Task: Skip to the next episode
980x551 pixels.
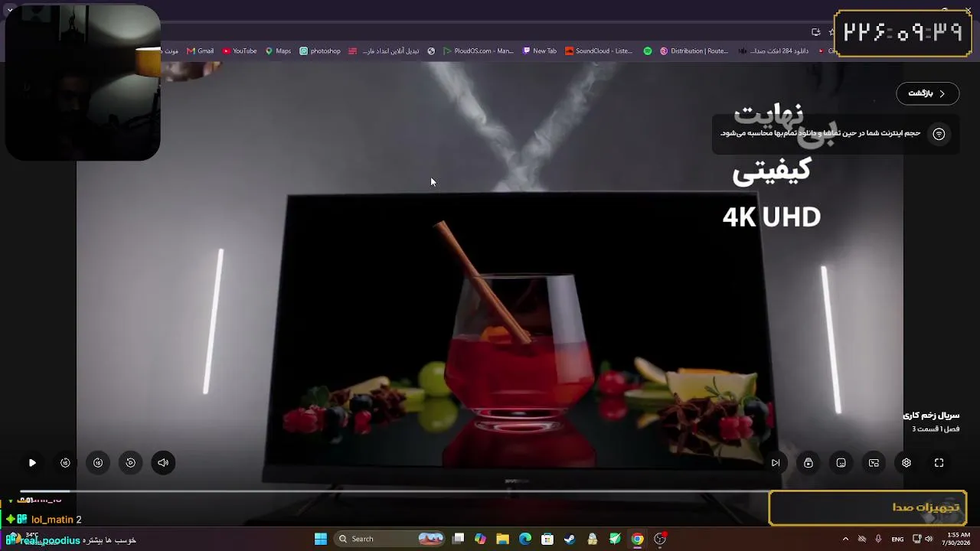Action: 776,463
